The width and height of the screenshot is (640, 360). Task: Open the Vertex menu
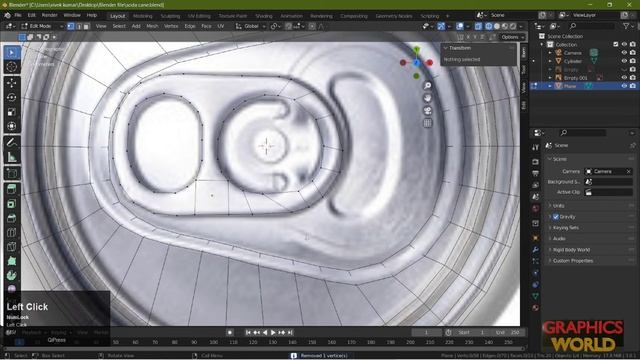pos(171,26)
